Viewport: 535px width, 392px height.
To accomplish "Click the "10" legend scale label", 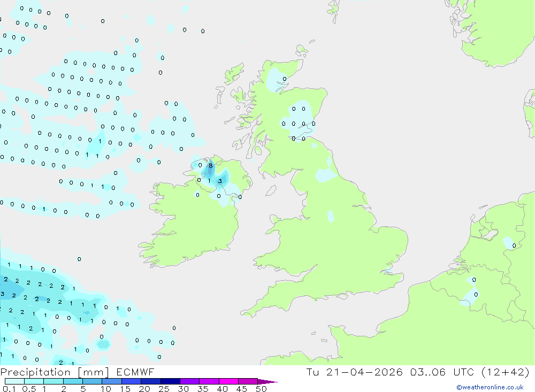I will [x=106, y=389].
